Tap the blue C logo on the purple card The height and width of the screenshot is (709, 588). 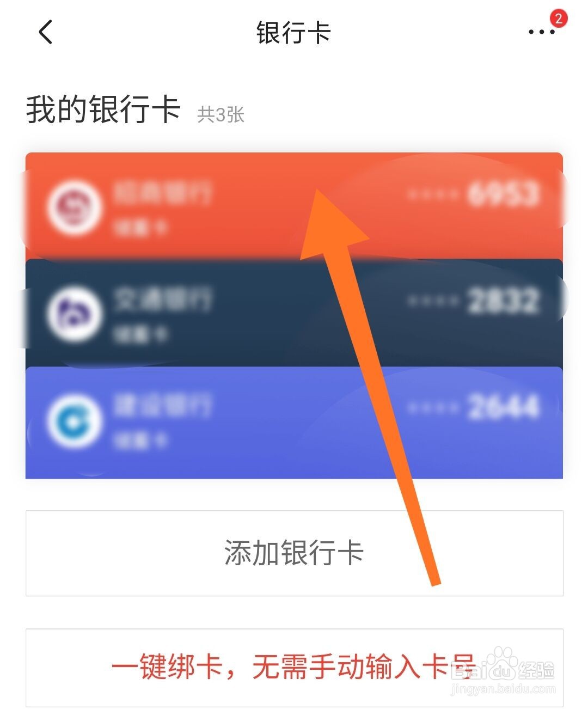tap(75, 420)
